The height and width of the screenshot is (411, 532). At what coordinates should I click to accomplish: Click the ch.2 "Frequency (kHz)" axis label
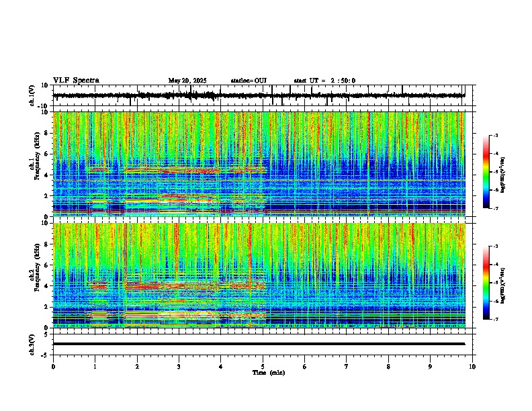[37, 267]
